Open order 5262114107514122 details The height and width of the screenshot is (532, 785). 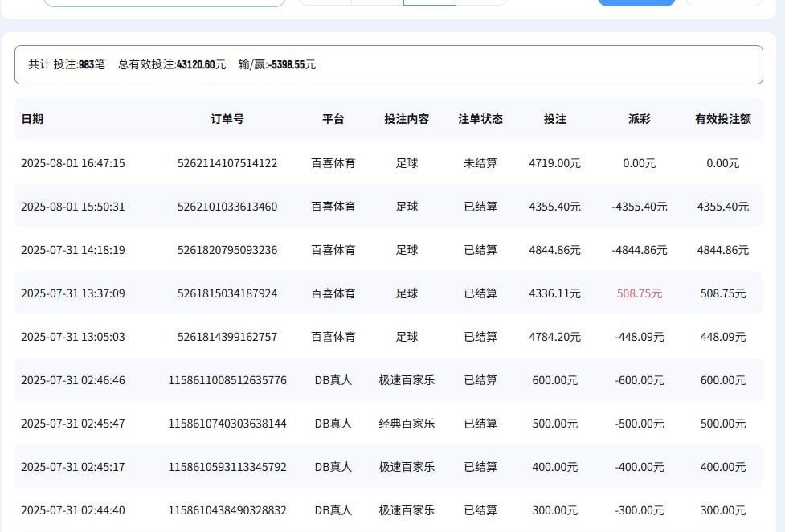point(227,163)
